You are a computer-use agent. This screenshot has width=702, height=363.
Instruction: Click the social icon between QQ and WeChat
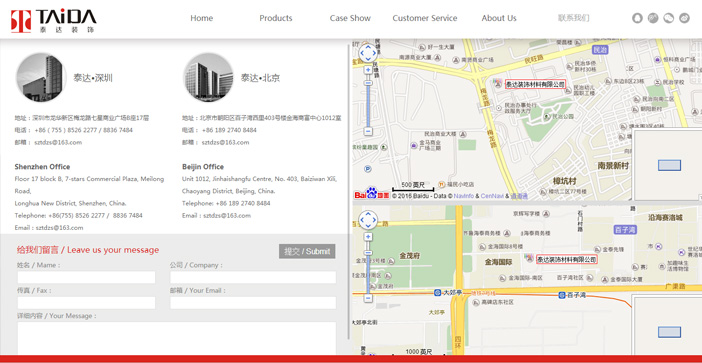tap(653, 18)
